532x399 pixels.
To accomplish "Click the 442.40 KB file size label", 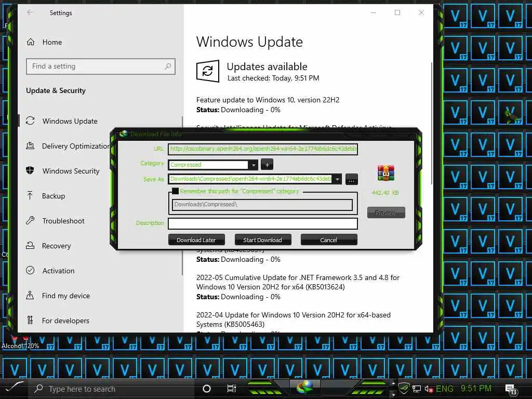I will [385, 193].
